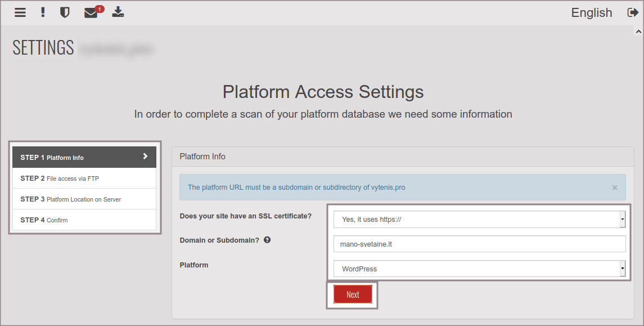This screenshot has height=326, width=644.
Task: Click the exclamation mark alerts icon
Action: pyautogui.click(x=43, y=12)
